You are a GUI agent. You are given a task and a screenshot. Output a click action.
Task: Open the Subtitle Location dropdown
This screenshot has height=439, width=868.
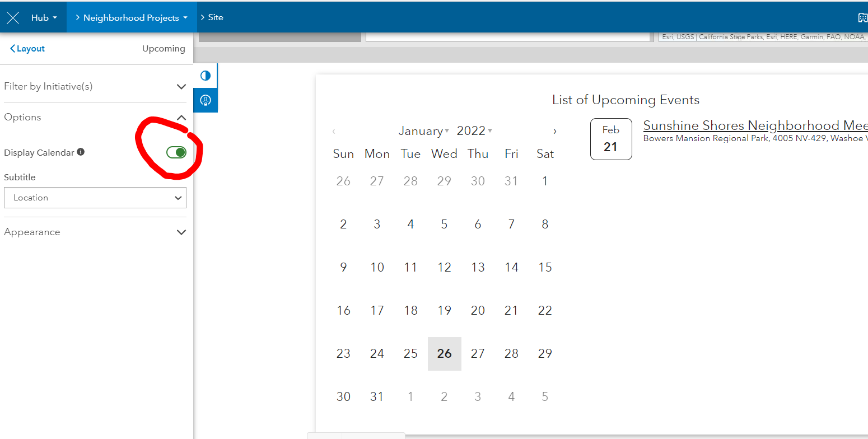tap(95, 198)
